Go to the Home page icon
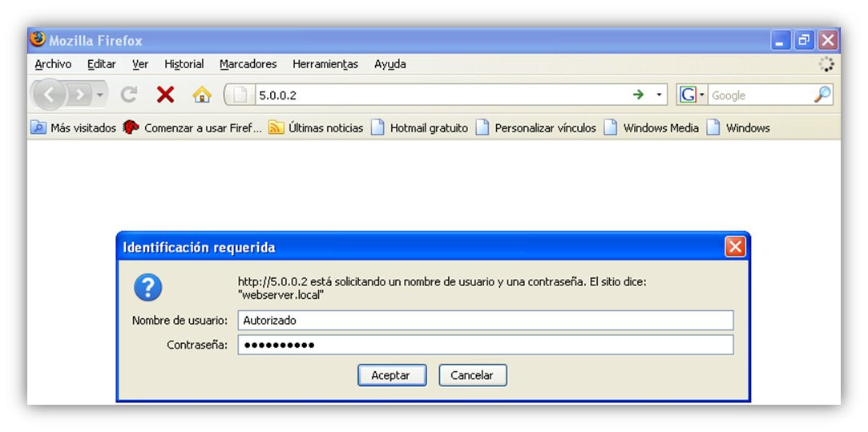Image resolution: width=868 pixels, height=432 pixels. tap(201, 95)
